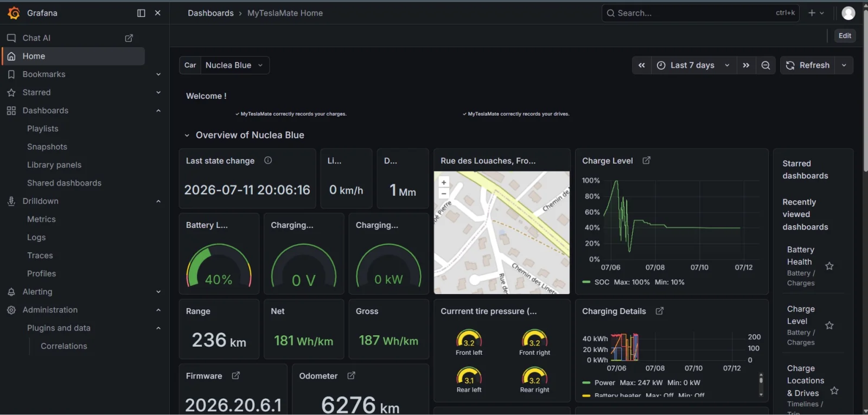Viewport: 868px width, 415px height.
Task: Refresh the dashboard
Action: (807, 65)
